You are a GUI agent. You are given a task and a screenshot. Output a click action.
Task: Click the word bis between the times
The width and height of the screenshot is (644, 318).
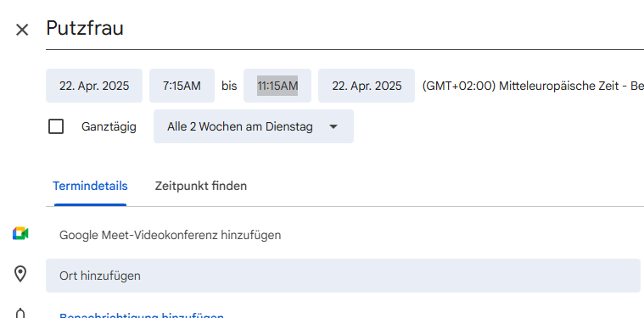point(229,86)
